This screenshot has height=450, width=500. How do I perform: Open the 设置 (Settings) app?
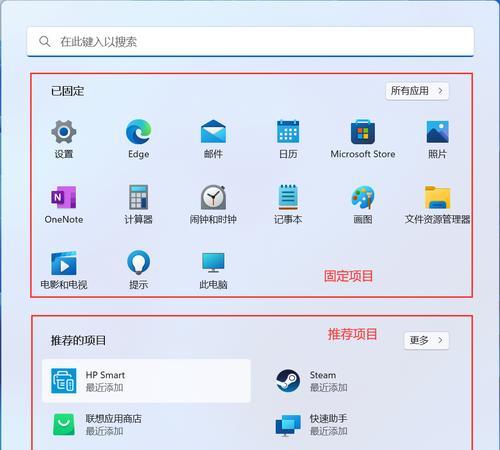point(64,139)
